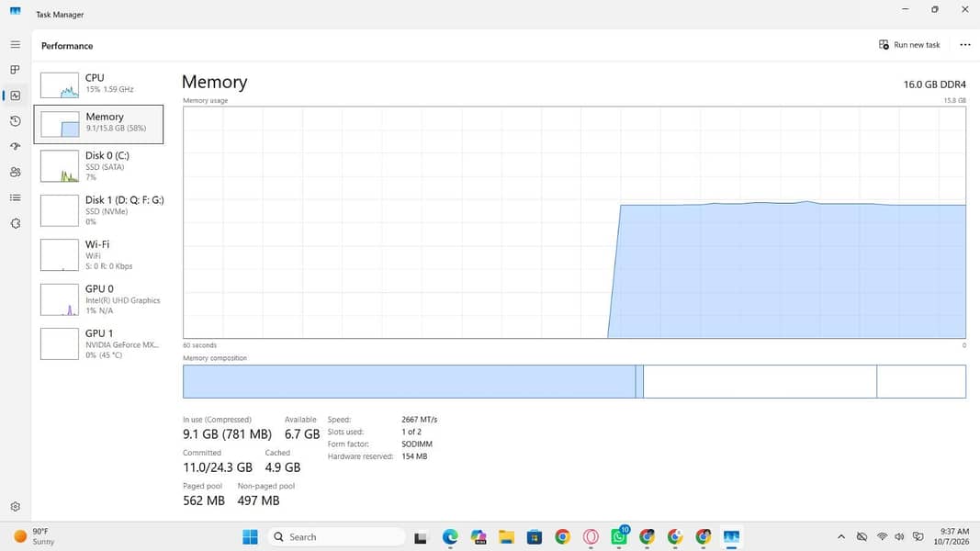Select GPU 1 NVIDIA GeForce entry
This screenshot has width=980, height=551.
[x=99, y=344]
